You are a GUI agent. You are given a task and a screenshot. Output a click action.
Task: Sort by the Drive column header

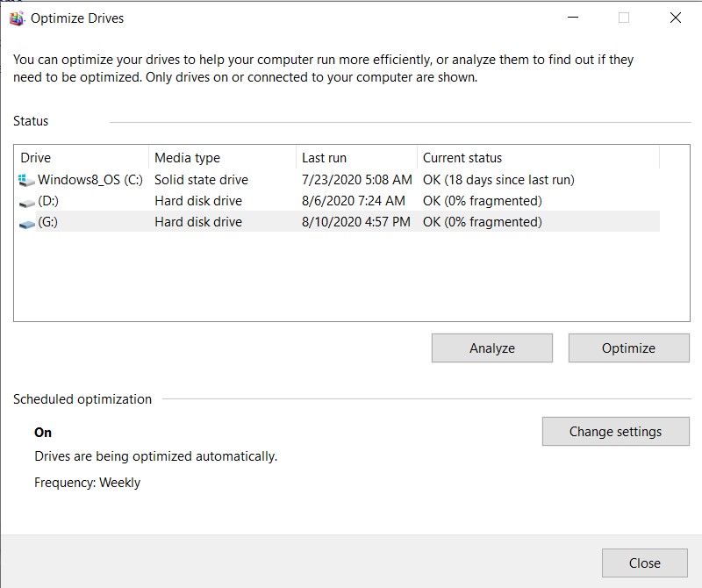[x=82, y=158]
